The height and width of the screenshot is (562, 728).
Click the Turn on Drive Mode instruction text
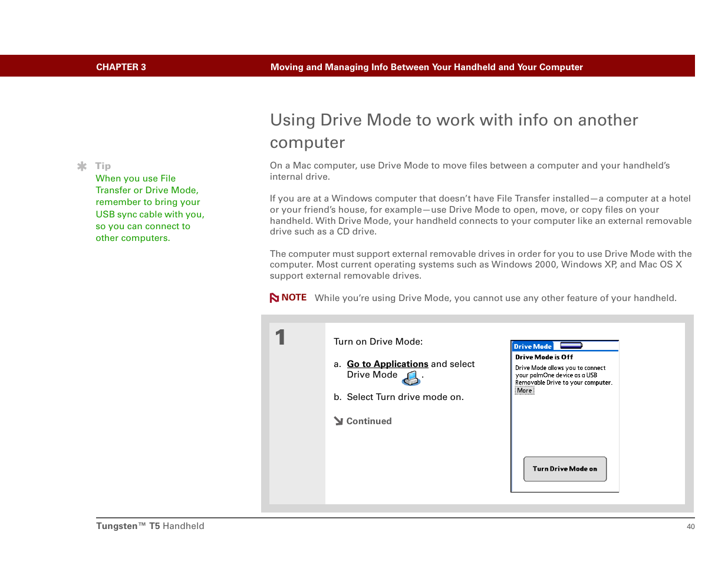378,342
